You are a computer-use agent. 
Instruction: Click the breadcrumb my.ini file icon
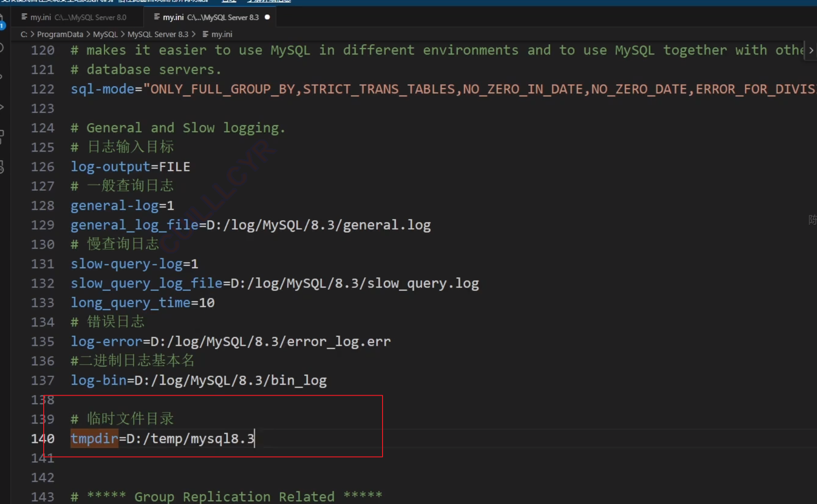(x=205, y=34)
